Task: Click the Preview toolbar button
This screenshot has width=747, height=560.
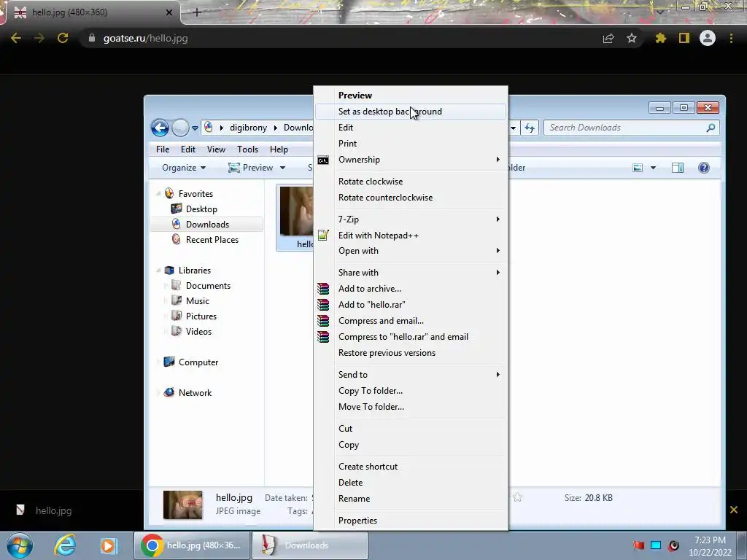Action: (x=251, y=168)
